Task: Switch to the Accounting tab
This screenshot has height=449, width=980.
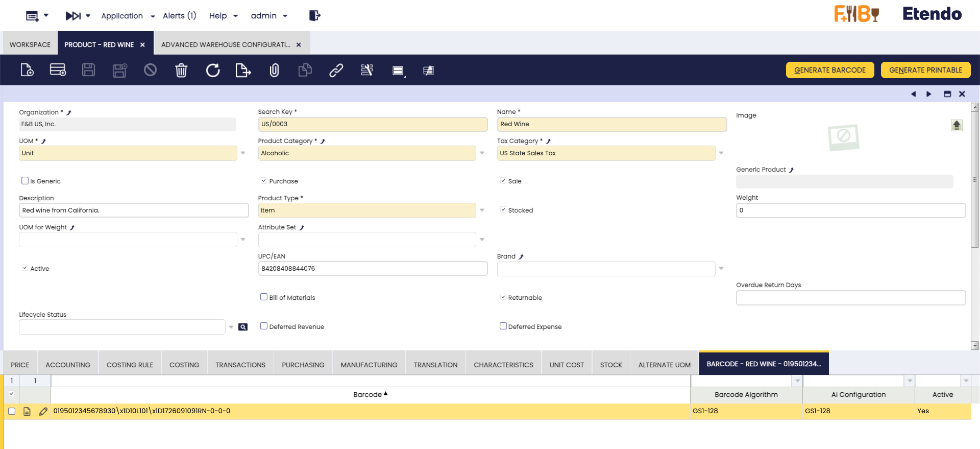Action: pyautogui.click(x=68, y=365)
